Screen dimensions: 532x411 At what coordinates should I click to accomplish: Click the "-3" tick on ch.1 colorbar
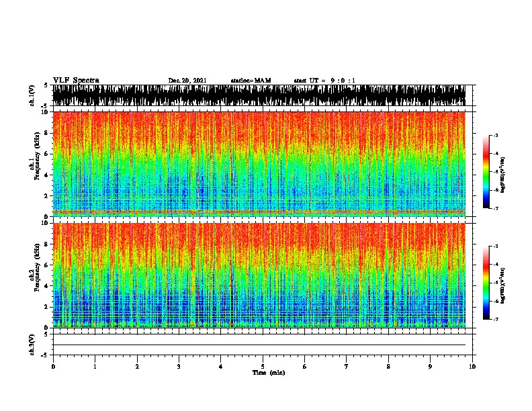pyautogui.click(x=495, y=135)
